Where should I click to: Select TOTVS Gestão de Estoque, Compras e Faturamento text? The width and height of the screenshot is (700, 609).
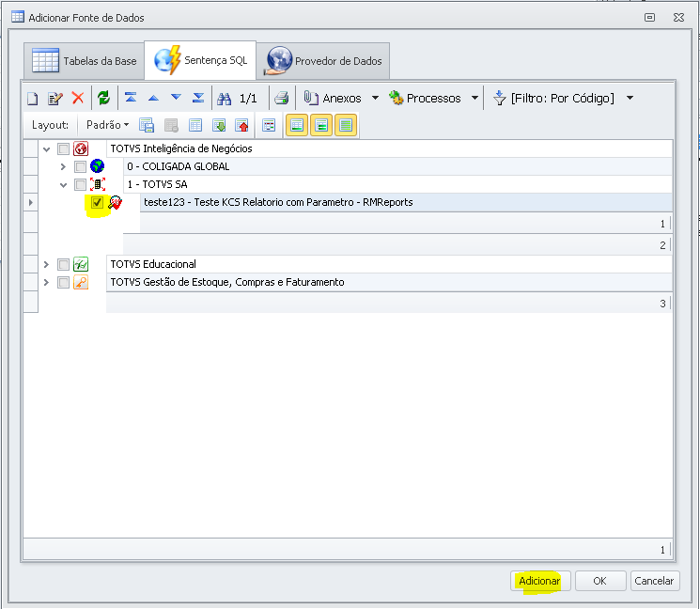(x=227, y=282)
